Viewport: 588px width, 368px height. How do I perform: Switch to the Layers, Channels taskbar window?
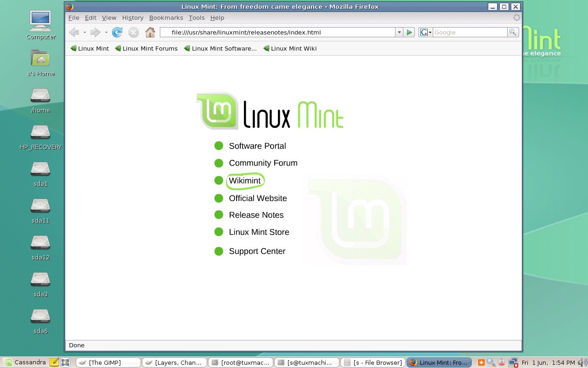tap(174, 362)
